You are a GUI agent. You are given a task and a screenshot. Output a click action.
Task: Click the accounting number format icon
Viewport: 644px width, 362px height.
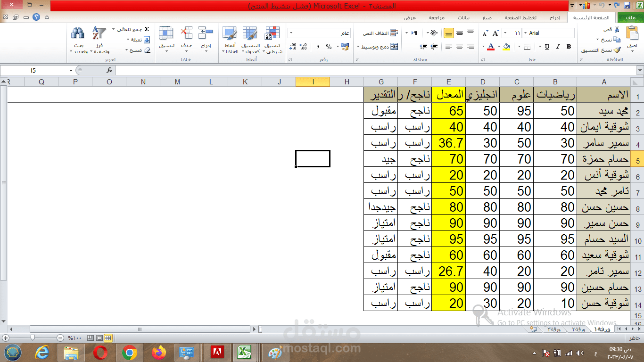pyautogui.click(x=345, y=47)
